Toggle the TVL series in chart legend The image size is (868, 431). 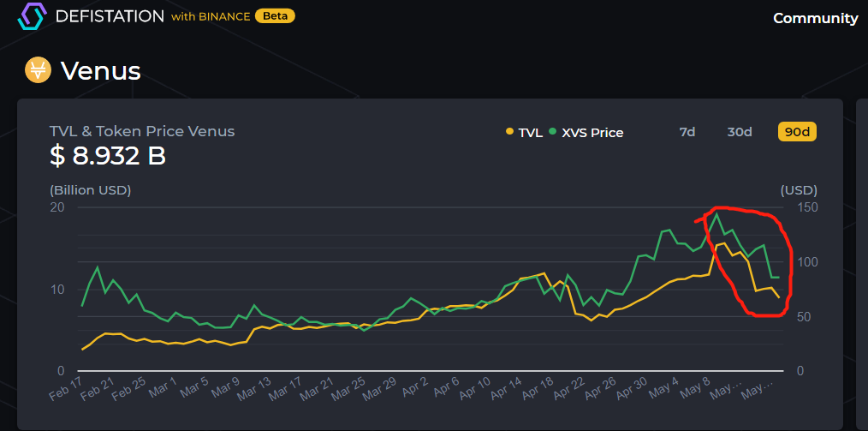[x=524, y=132]
